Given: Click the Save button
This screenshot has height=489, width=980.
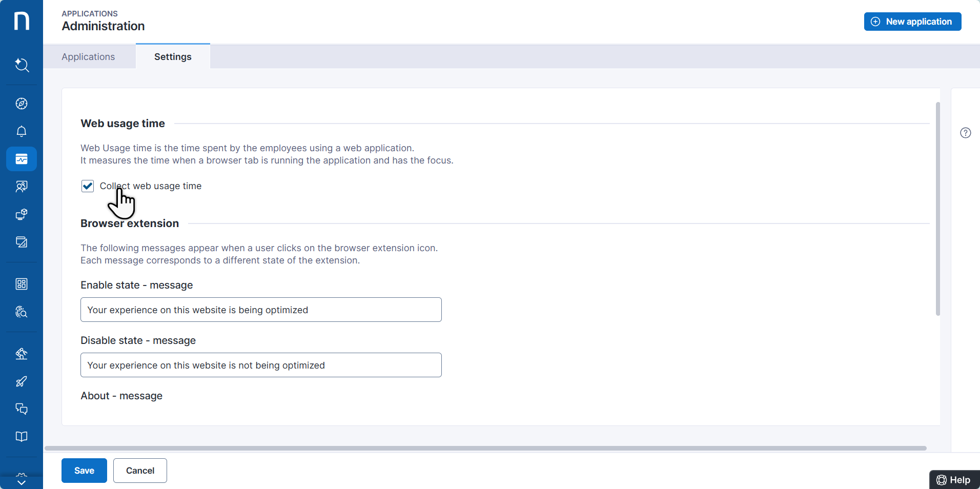Looking at the screenshot, I should 84,471.
